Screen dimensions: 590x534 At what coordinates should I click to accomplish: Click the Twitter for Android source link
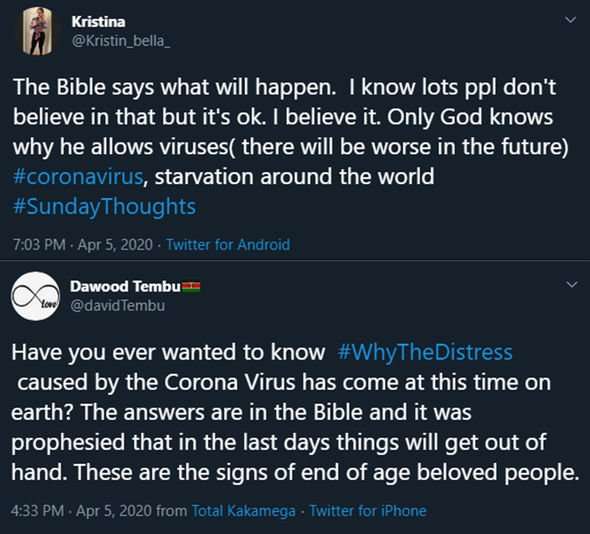click(x=228, y=245)
